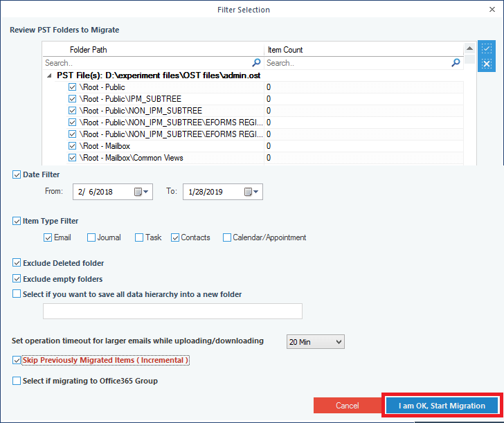Click the Folder Path search magnifier icon
This screenshot has width=504, height=423.
(256, 63)
